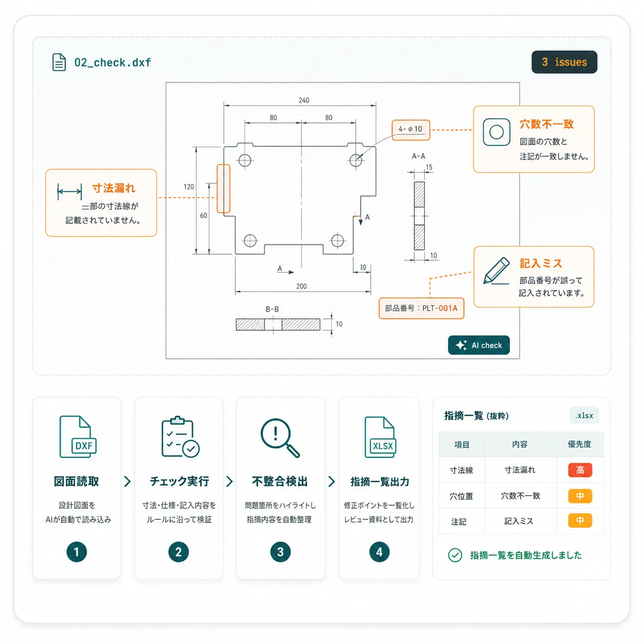Screen dimensions: 644x644
Task: Click the chevron after 不整合検出 card
Action: coord(332,481)
